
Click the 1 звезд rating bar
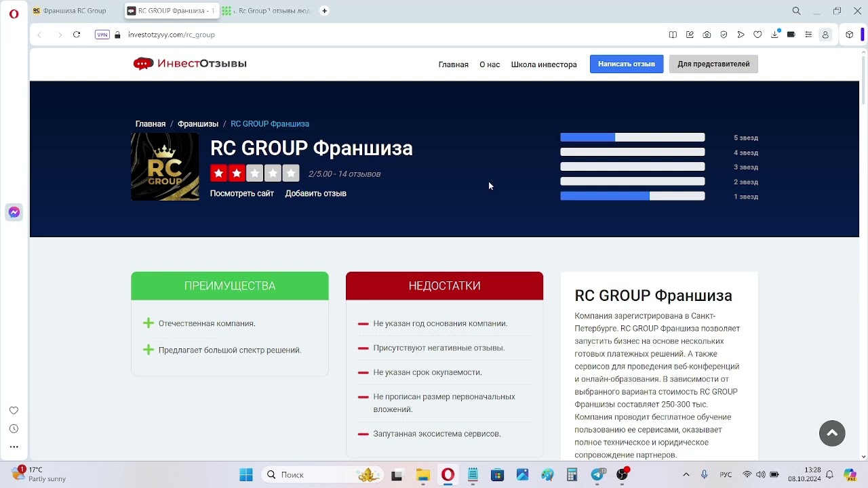632,197
